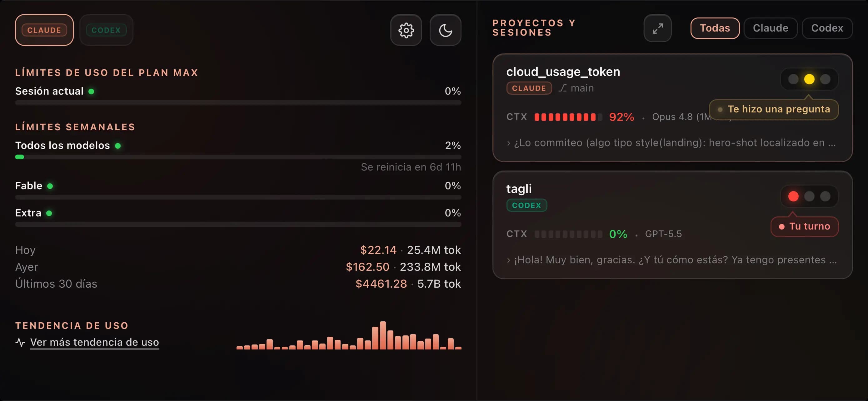The image size is (868, 401).
Task: Expand the projects panel with the arrows icon
Action: click(x=657, y=28)
